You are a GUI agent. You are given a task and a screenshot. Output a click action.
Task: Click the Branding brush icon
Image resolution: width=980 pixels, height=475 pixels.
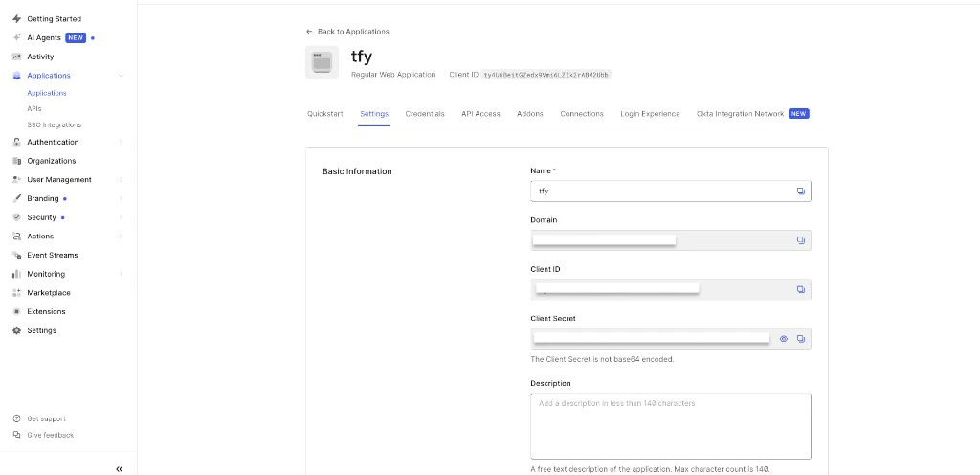point(17,199)
